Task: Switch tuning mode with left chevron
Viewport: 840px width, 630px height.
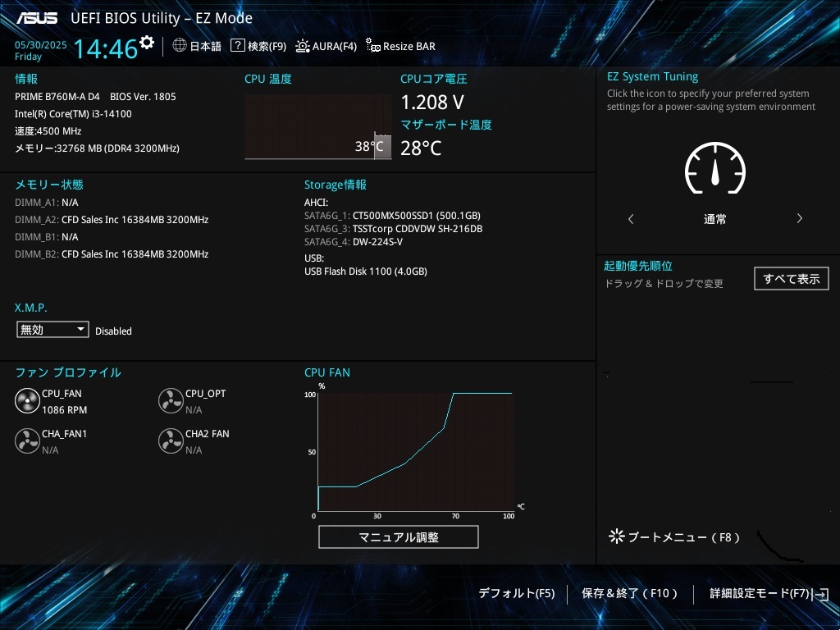Action: tap(631, 218)
